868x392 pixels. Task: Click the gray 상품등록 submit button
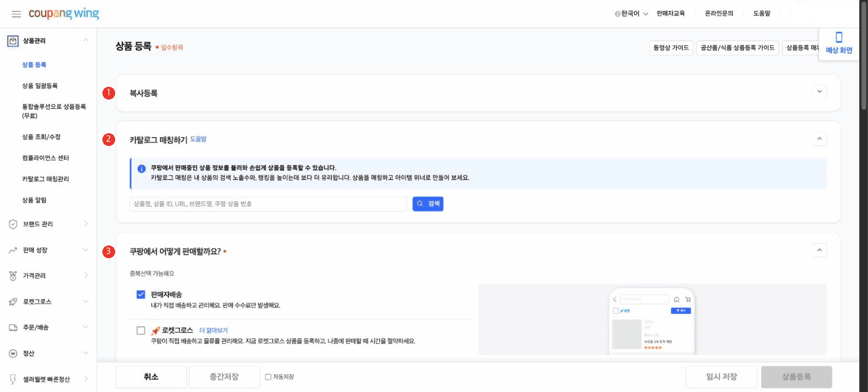pyautogui.click(x=797, y=377)
